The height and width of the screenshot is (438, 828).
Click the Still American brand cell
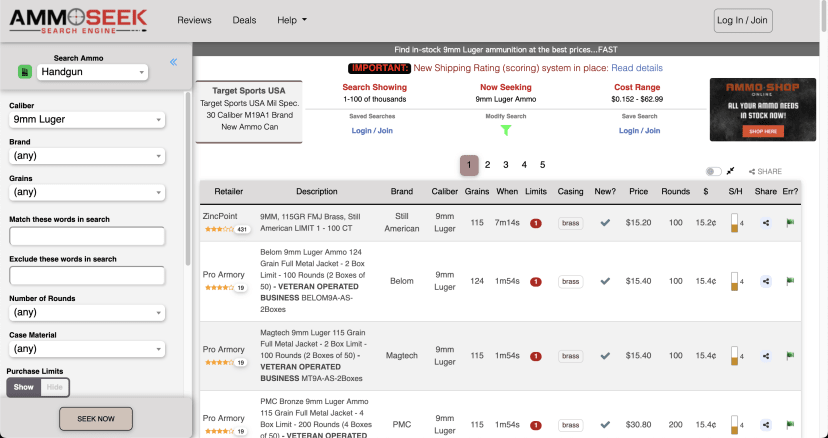click(402, 222)
